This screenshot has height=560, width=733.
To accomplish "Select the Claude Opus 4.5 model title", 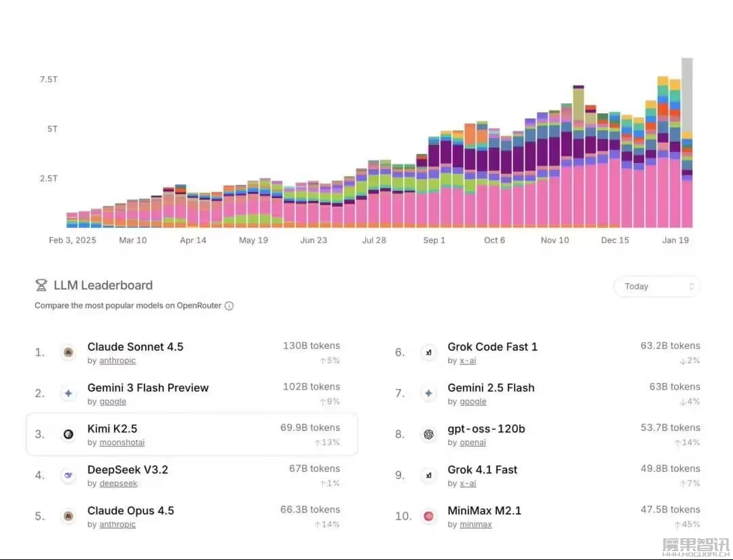I will [x=130, y=510].
